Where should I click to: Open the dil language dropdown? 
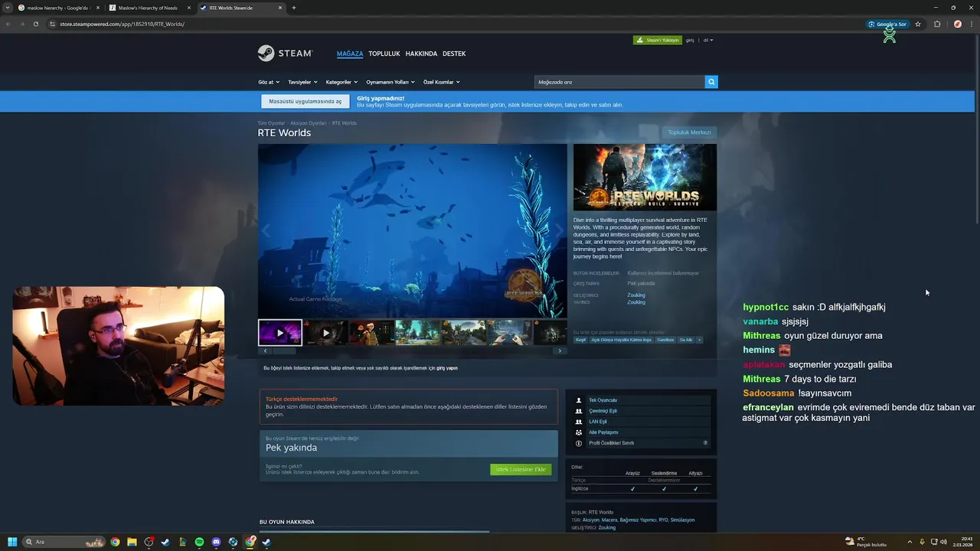pyautogui.click(x=708, y=40)
